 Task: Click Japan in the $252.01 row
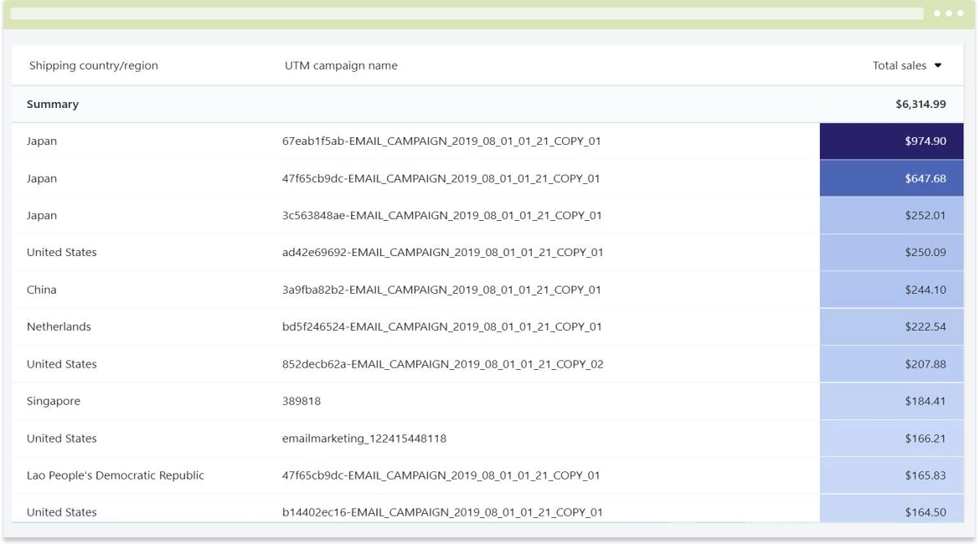(x=41, y=215)
